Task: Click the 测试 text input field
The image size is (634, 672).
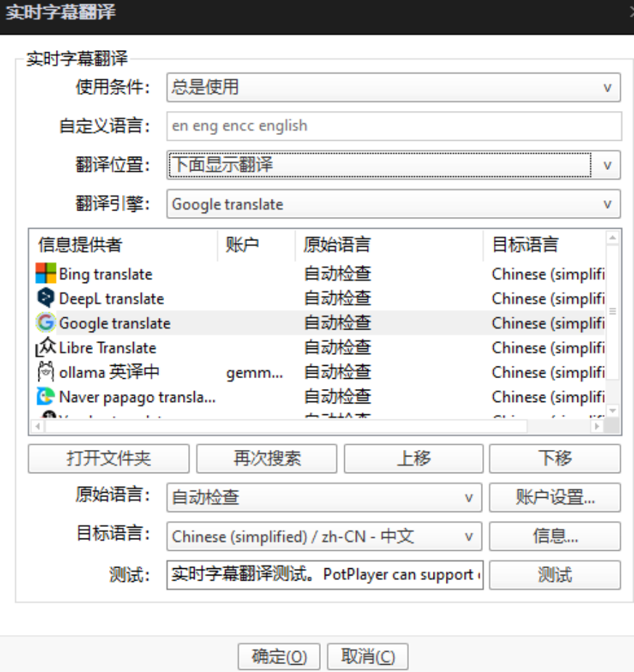Action: point(325,575)
